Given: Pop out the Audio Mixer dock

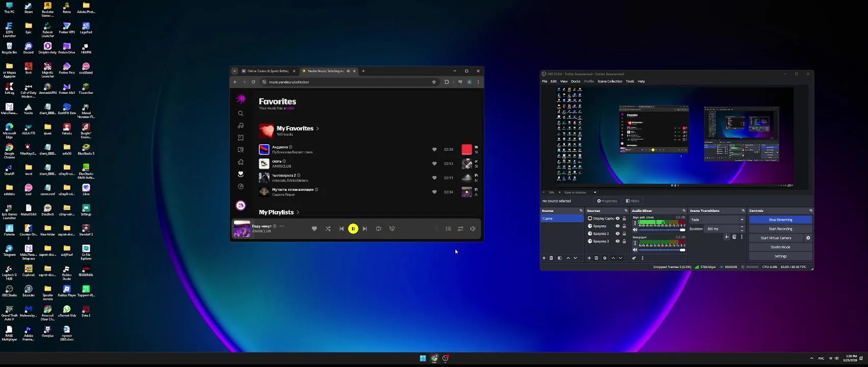Looking at the screenshot, I should click(x=684, y=211).
